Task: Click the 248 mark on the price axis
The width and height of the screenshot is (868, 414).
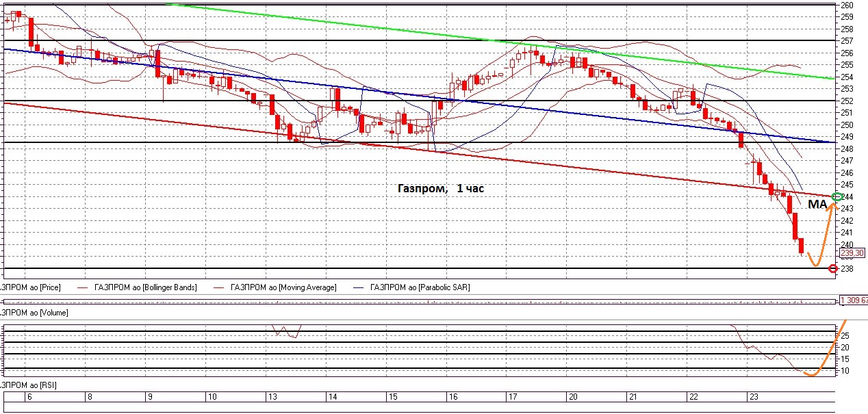Action: point(847,148)
